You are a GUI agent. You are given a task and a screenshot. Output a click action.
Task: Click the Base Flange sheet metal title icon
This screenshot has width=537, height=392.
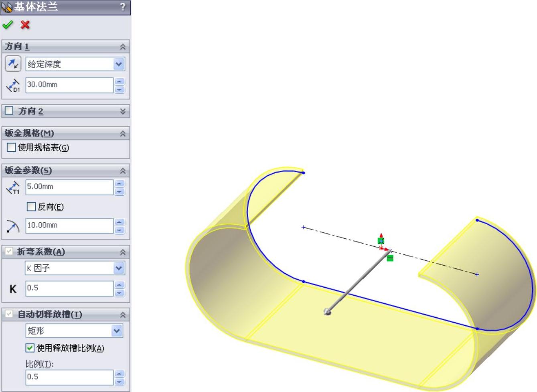point(7,7)
